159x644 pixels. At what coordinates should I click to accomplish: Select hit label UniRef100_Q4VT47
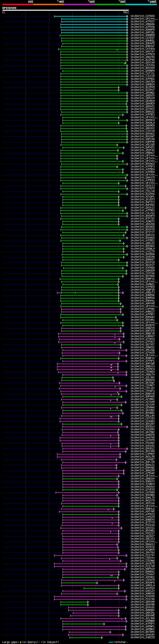click(143, 52)
